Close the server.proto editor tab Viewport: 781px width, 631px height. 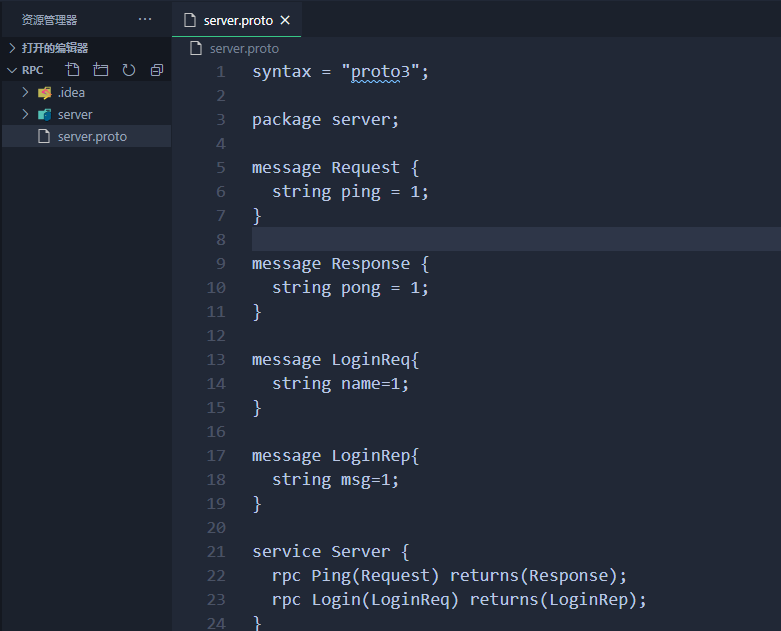285,20
